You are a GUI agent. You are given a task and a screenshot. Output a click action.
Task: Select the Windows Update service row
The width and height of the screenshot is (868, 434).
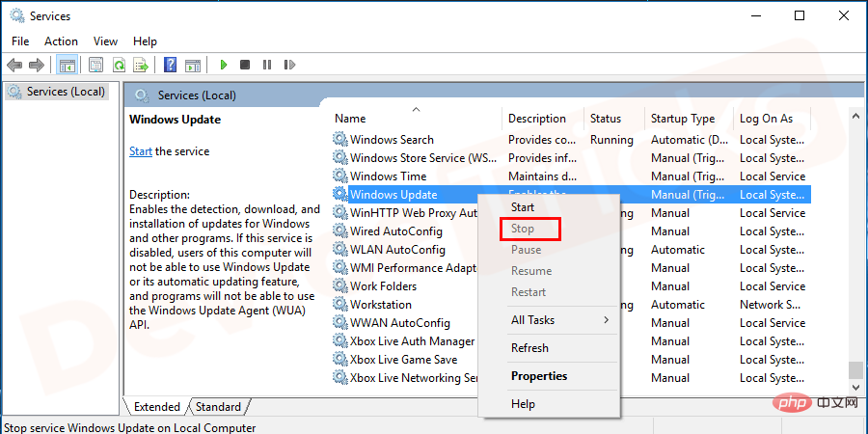[x=572, y=194]
